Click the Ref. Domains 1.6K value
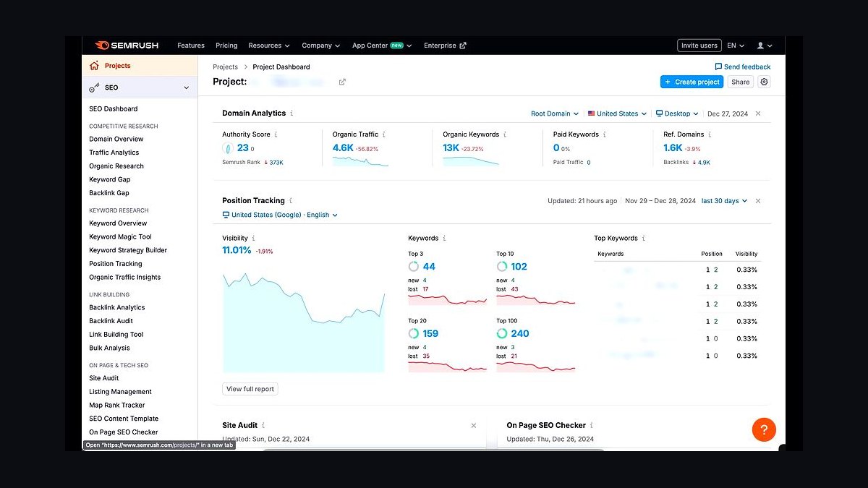 coord(673,147)
